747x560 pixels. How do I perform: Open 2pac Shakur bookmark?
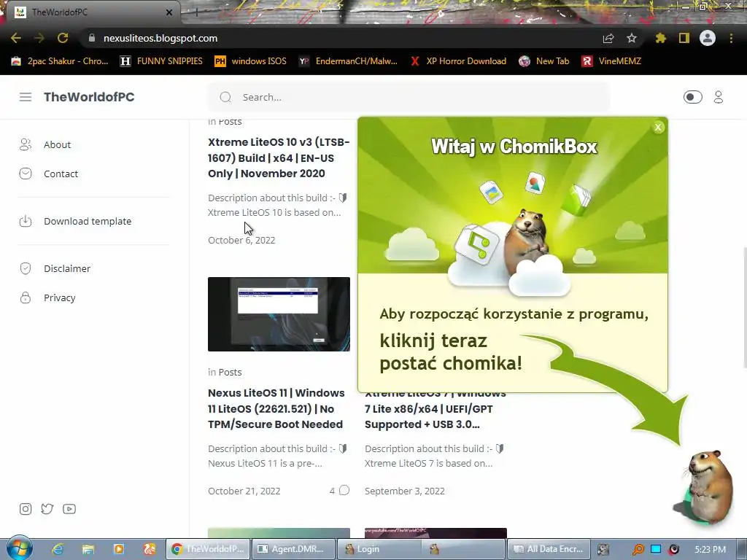tap(60, 61)
